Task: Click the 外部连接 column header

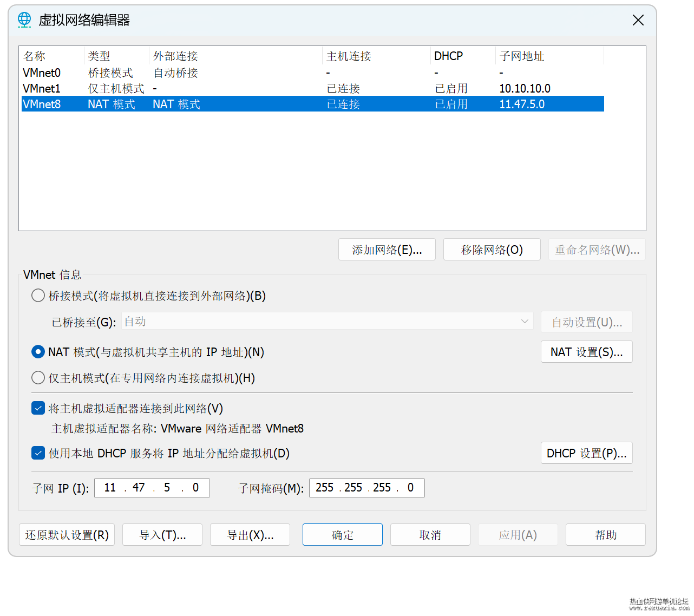Action: pyautogui.click(x=236, y=56)
